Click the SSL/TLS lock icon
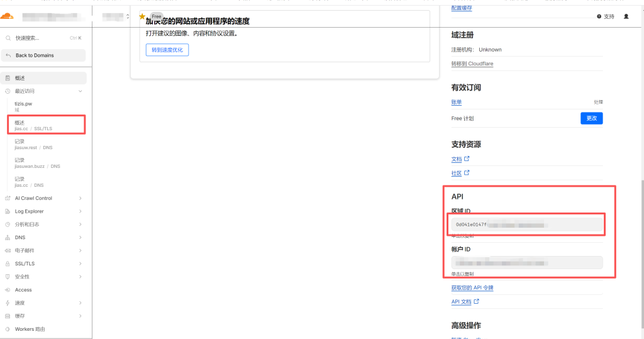Viewport: 644px width, 339px height. 8,264
